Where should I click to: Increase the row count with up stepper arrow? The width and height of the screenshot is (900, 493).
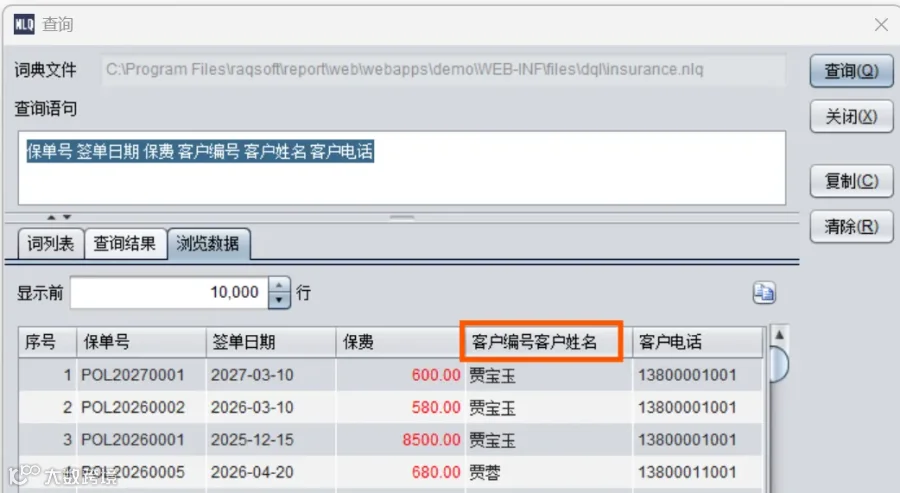click(279, 285)
